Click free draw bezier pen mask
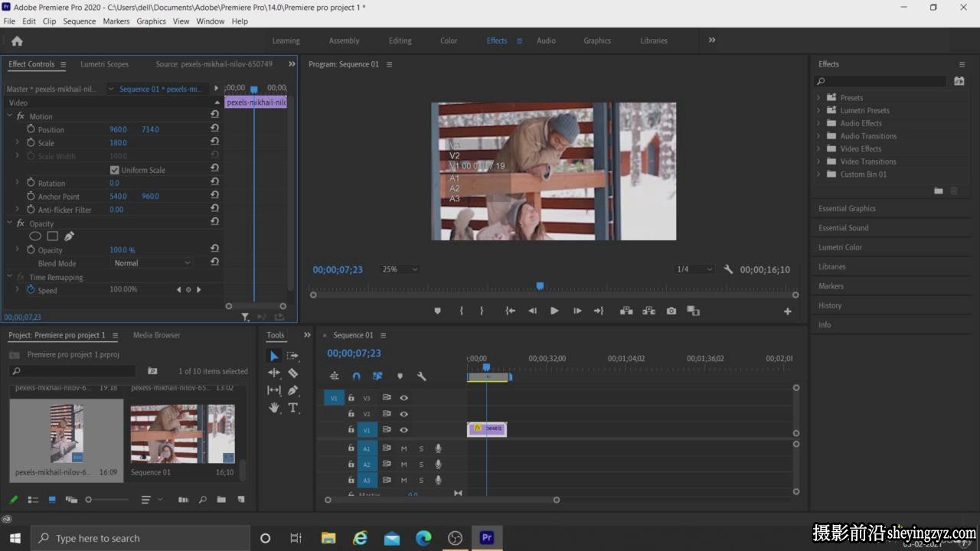Viewport: 980px width, 551px height. click(x=69, y=236)
